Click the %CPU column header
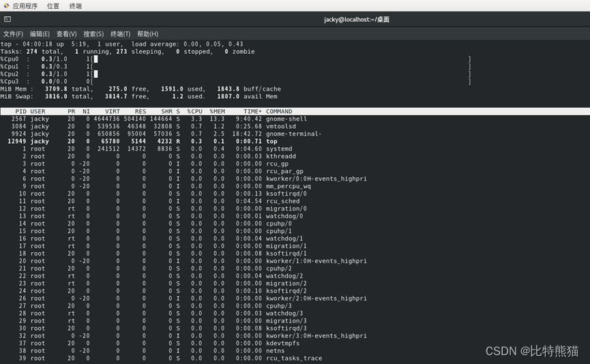The image size is (590, 364). (194, 111)
